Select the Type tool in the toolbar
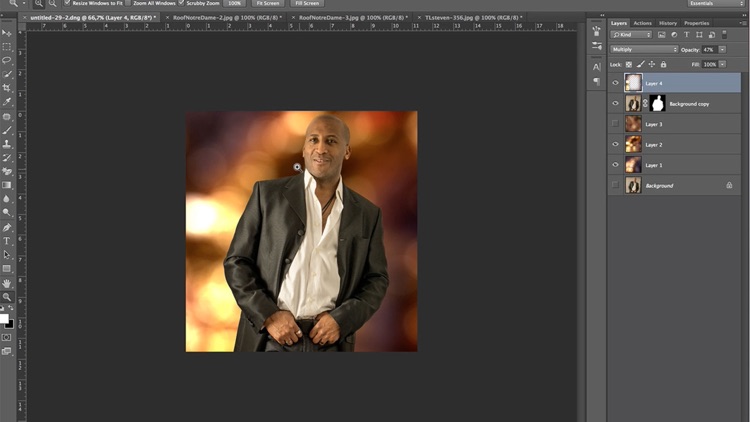This screenshot has height=422, width=750. 7,241
